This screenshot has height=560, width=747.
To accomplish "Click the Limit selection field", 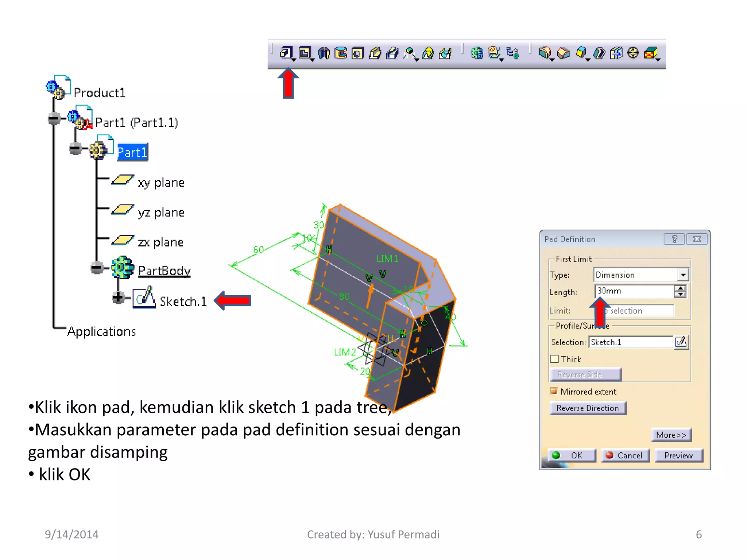I will pos(635,311).
